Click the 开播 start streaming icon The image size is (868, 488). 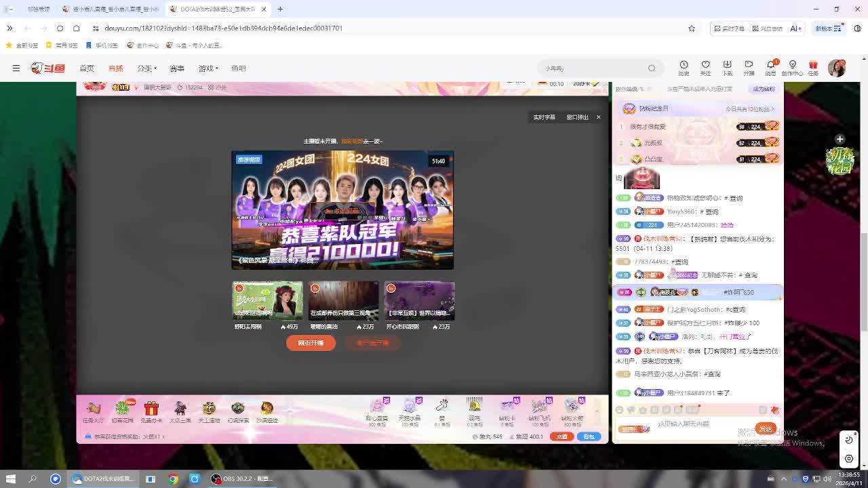749,68
